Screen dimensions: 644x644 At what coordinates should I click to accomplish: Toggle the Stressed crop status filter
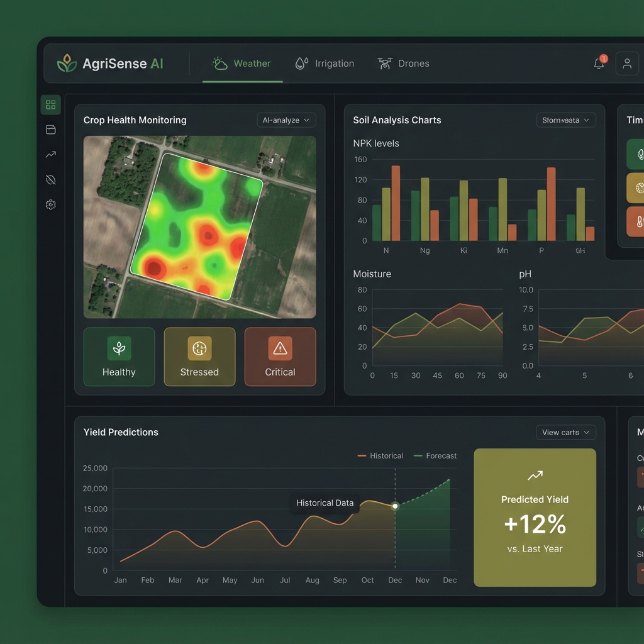click(199, 357)
